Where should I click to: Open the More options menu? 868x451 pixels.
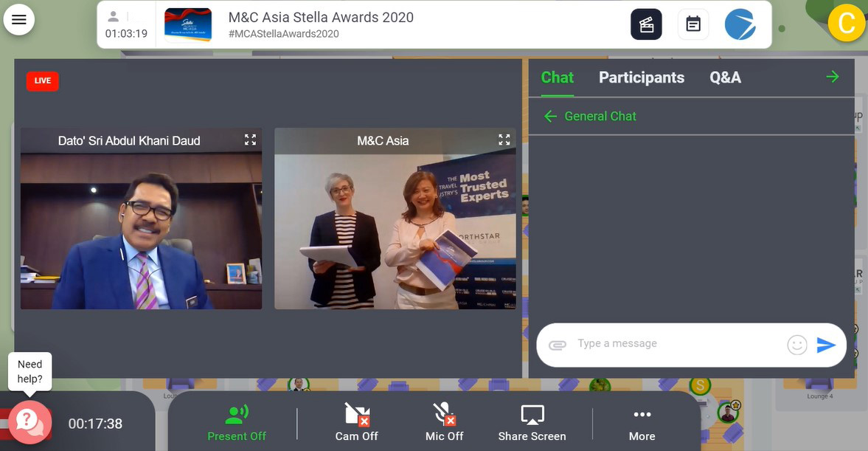pos(642,425)
